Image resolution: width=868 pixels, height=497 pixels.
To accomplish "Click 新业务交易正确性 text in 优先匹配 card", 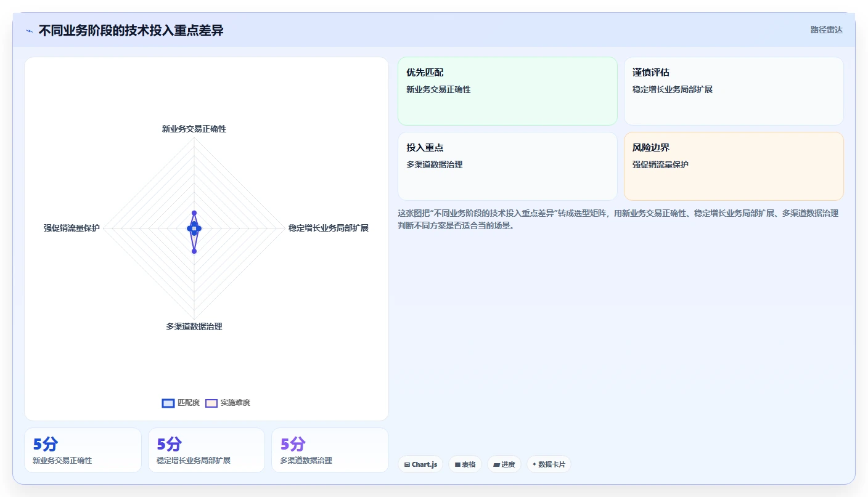I will pyautogui.click(x=438, y=89).
